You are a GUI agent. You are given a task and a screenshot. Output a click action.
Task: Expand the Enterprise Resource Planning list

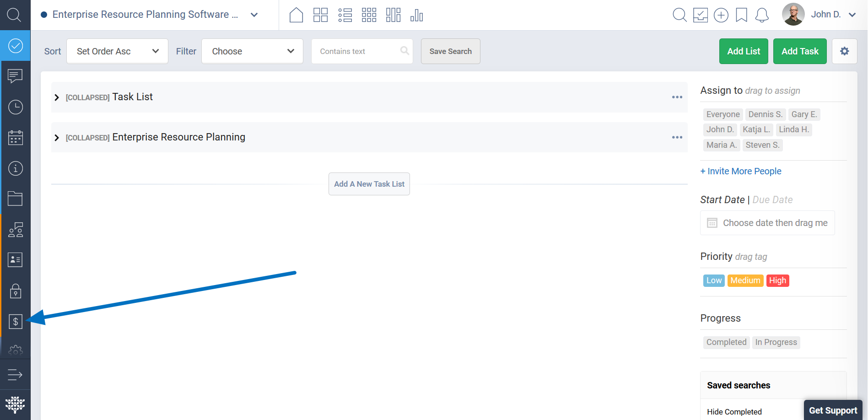point(57,138)
